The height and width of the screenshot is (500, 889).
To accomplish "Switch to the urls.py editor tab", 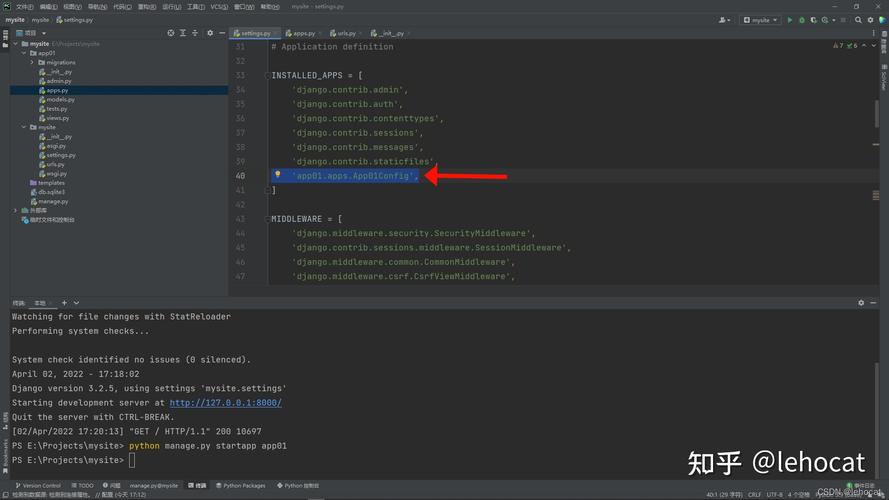I will pos(344,33).
